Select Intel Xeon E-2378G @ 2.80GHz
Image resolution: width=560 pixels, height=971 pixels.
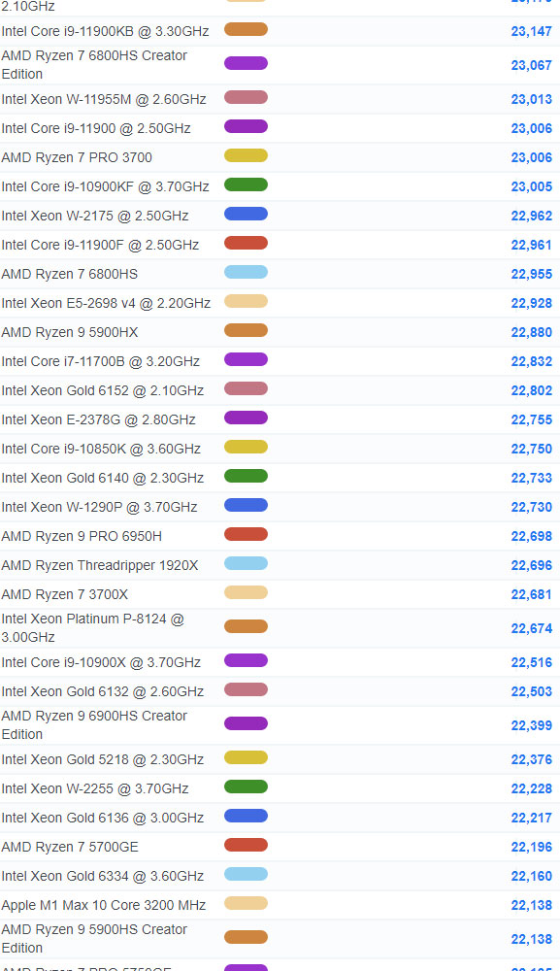pyautogui.click(x=98, y=419)
